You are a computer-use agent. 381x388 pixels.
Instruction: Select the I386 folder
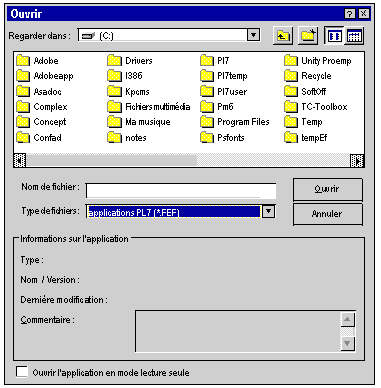coord(125,76)
